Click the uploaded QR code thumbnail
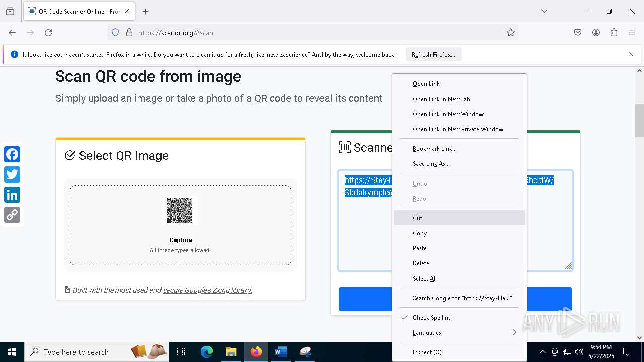This screenshot has width=644, height=362. (x=180, y=210)
